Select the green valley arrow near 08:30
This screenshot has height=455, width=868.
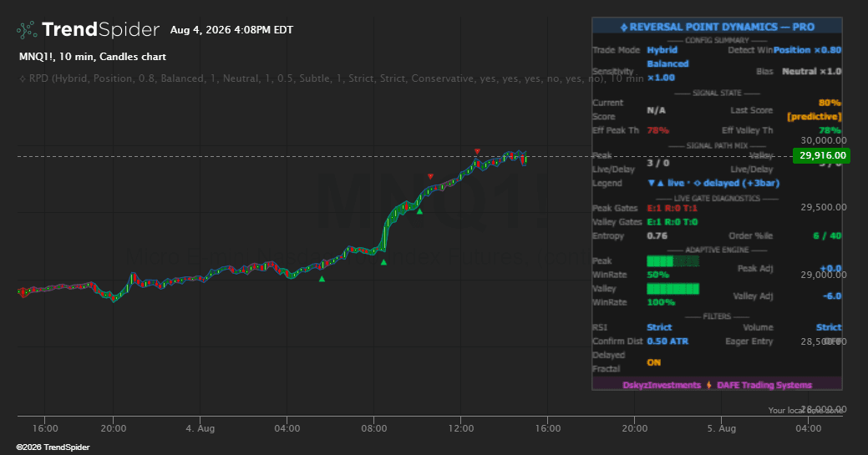click(x=383, y=262)
